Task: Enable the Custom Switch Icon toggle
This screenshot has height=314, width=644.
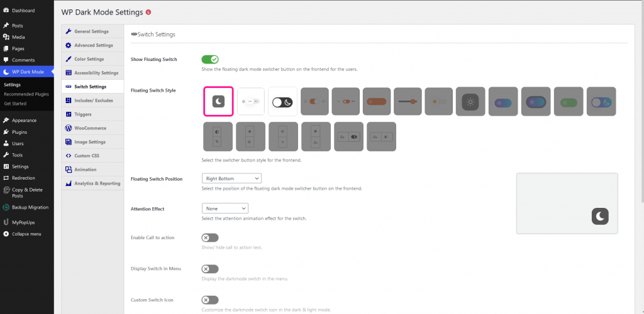Action: click(210, 300)
